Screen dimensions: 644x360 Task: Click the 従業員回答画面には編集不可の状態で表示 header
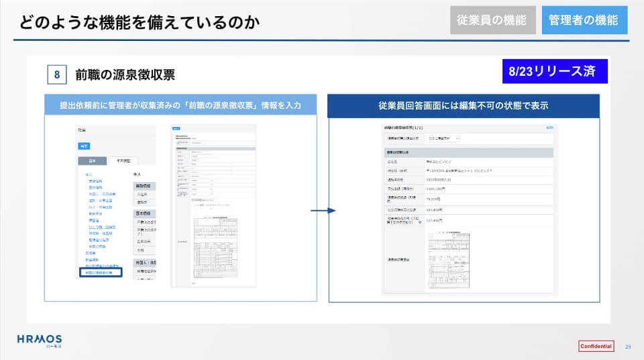click(x=464, y=105)
